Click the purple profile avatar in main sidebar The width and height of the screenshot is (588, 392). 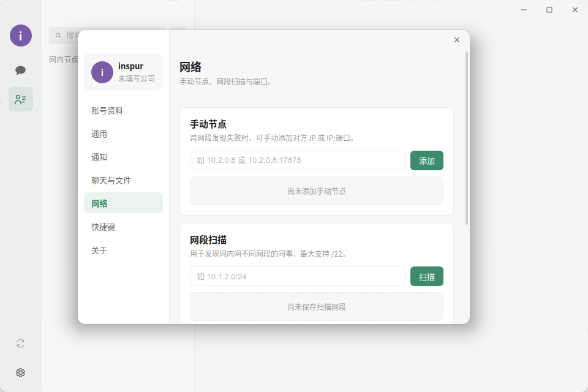[x=21, y=36]
